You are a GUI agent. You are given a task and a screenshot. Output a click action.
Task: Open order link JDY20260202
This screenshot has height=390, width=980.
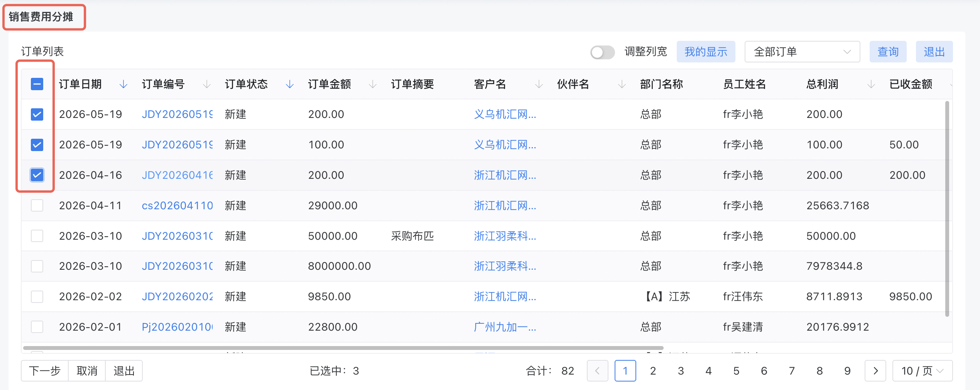click(x=177, y=296)
